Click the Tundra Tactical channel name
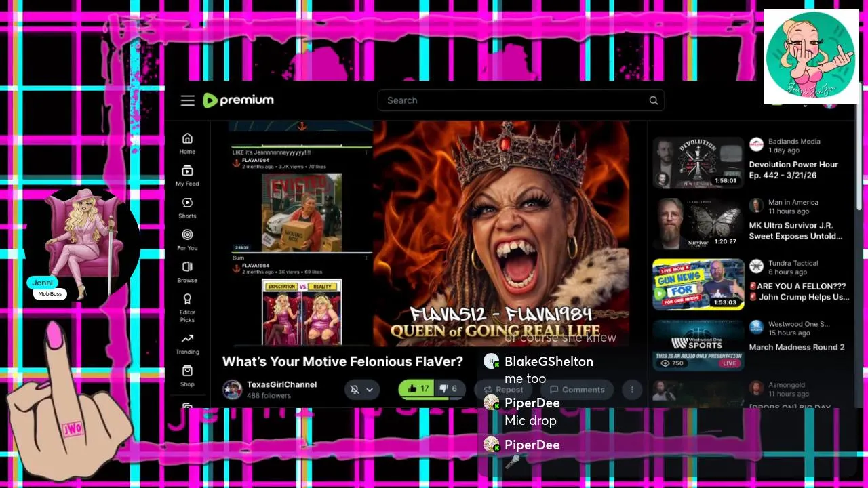This screenshot has height=488, width=868. pos(793,263)
